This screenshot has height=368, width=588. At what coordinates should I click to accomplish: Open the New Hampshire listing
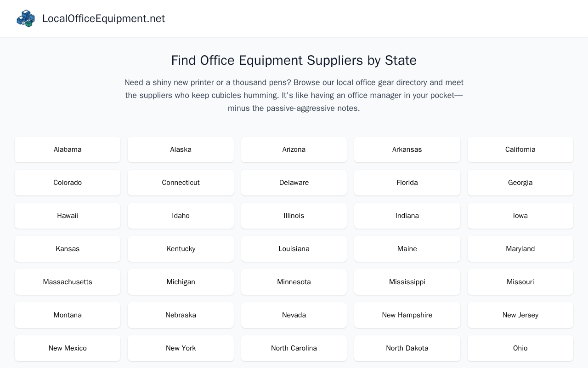point(407,315)
